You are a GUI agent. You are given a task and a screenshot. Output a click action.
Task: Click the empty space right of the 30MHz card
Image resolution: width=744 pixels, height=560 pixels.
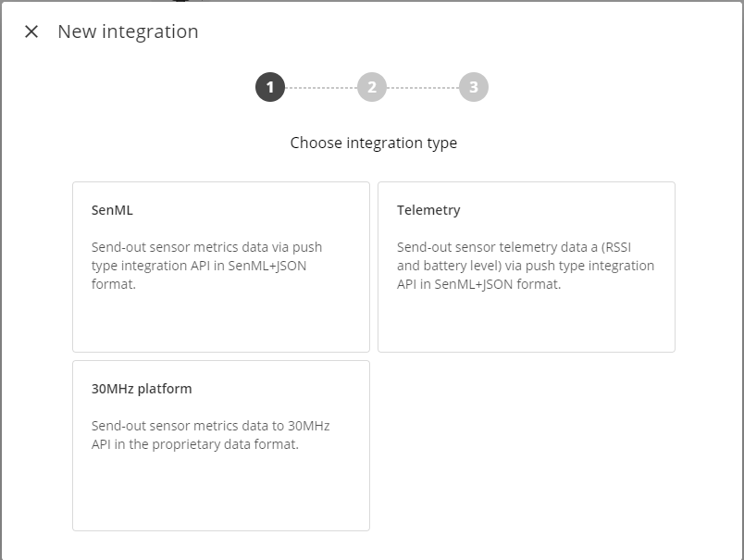point(527,445)
